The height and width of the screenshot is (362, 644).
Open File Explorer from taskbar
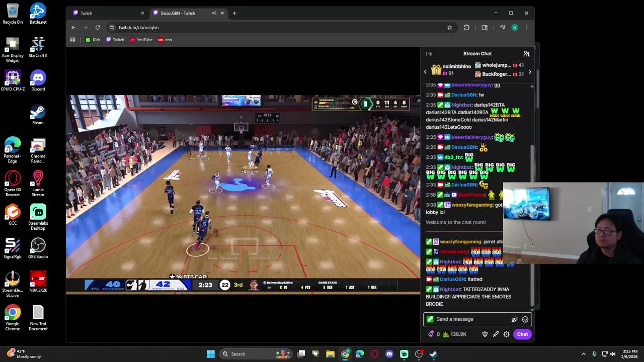[x=330, y=354]
